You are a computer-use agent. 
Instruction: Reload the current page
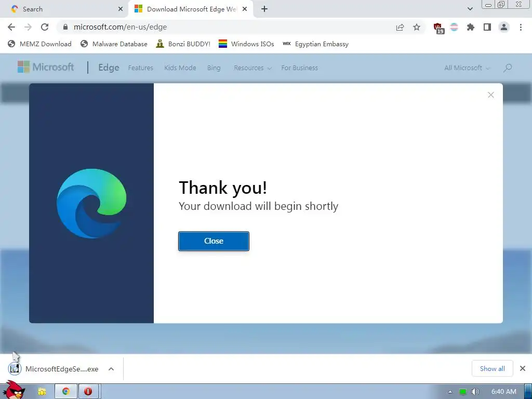45,27
